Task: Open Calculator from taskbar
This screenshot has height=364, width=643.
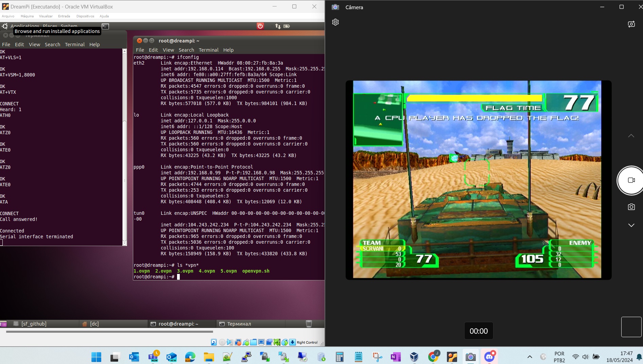Action: pyautogui.click(x=339, y=357)
